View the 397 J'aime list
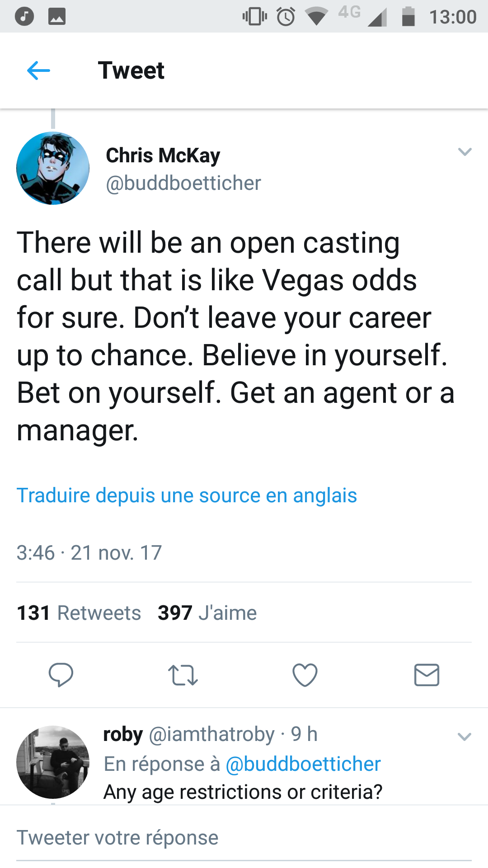 coord(207,613)
